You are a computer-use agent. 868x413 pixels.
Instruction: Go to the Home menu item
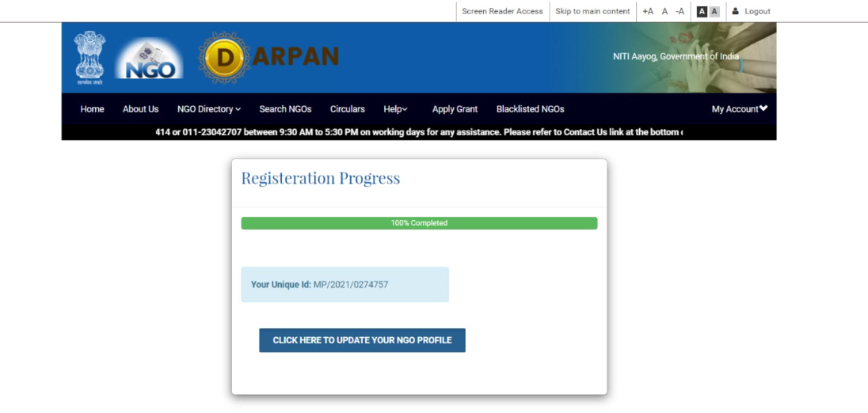tap(92, 109)
